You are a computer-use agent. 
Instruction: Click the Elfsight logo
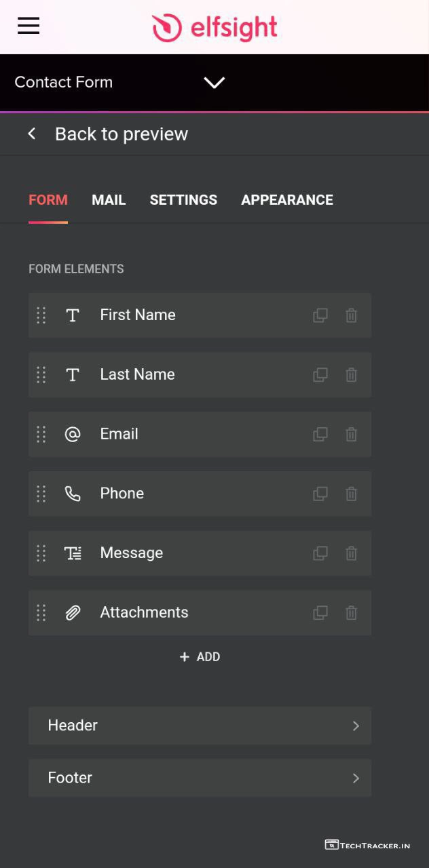tap(214, 28)
